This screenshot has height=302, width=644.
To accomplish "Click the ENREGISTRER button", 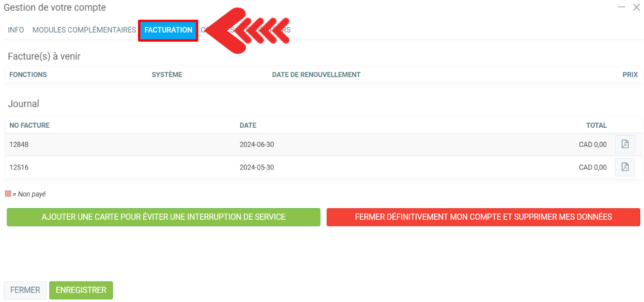I will pyautogui.click(x=81, y=290).
